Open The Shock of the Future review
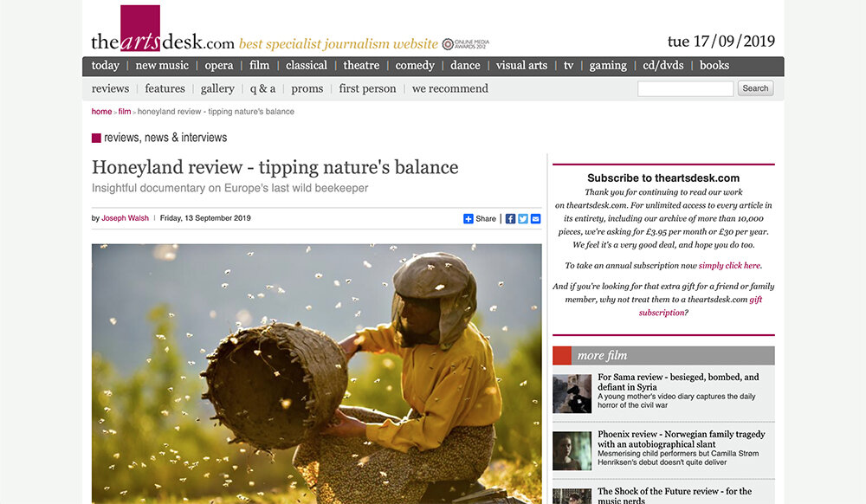The image size is (866, 504). click(675, 495)
